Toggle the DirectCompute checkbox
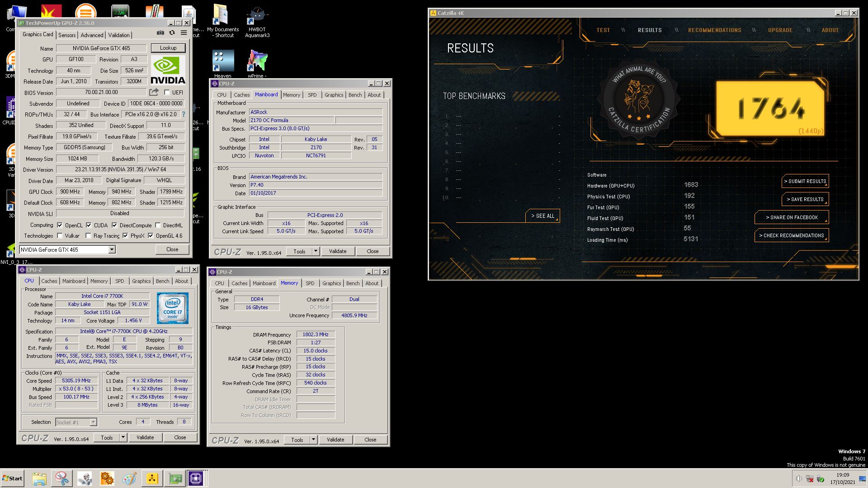Screen dimensions: 868x488 coord(114,225)
